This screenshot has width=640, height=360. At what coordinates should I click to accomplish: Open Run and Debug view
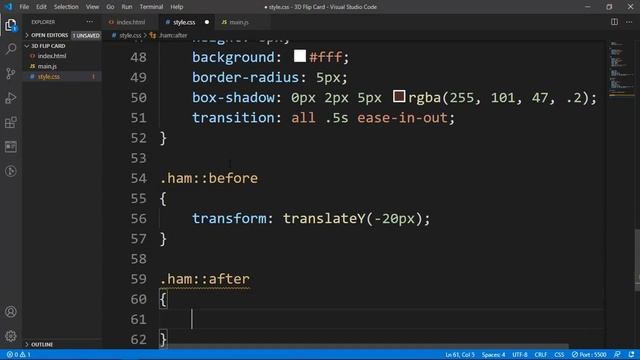(11, 98)
